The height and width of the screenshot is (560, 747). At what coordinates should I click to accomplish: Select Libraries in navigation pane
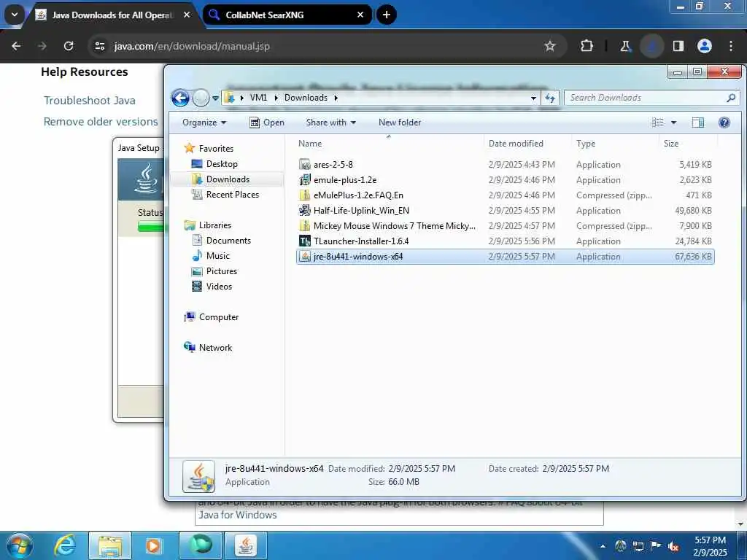point(208,225)
